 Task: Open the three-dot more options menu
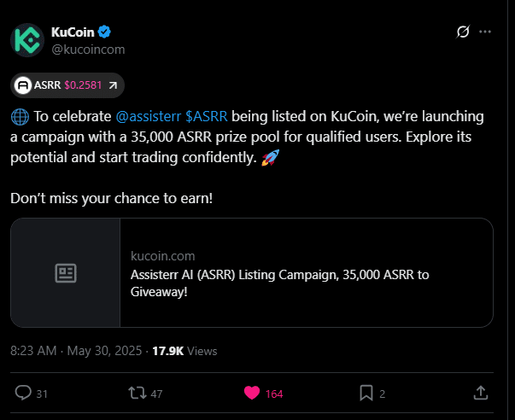(486, 32)
